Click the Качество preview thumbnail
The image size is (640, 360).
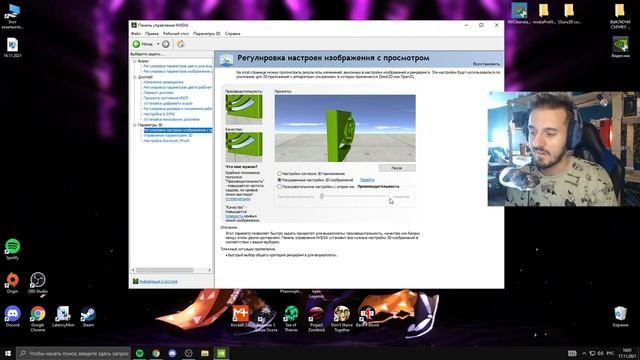coord(244,147)
